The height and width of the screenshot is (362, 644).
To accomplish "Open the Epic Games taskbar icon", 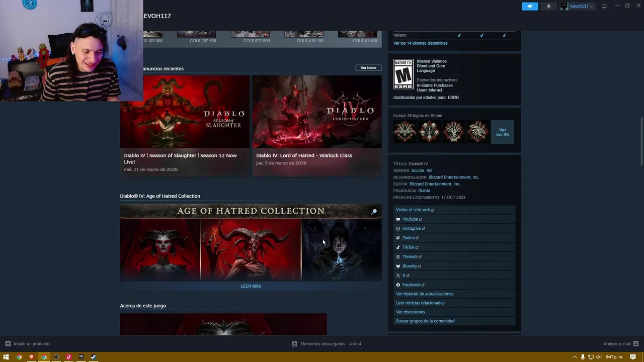I will [81, 357].
